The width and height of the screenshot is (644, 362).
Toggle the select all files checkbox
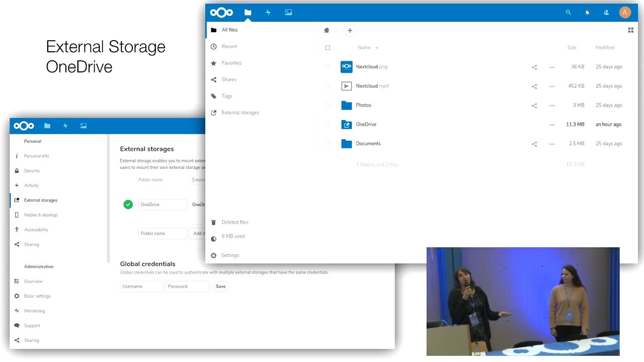coord(328,48)
